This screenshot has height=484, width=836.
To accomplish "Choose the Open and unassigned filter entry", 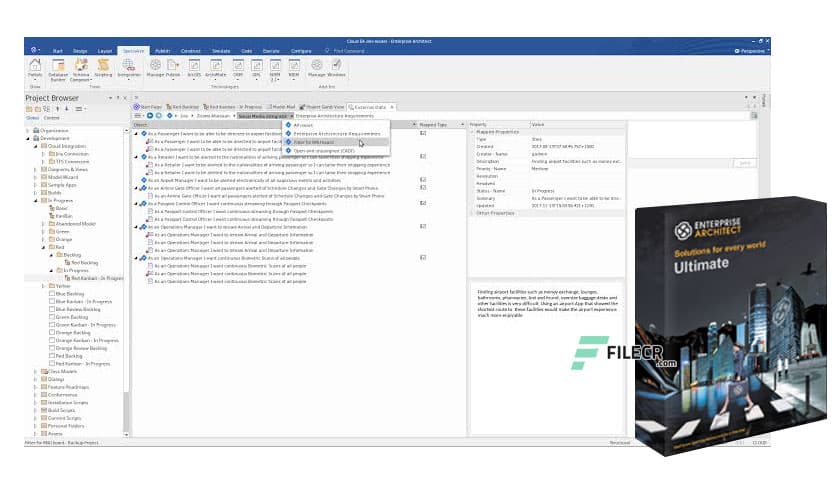I will pos(336,151).
